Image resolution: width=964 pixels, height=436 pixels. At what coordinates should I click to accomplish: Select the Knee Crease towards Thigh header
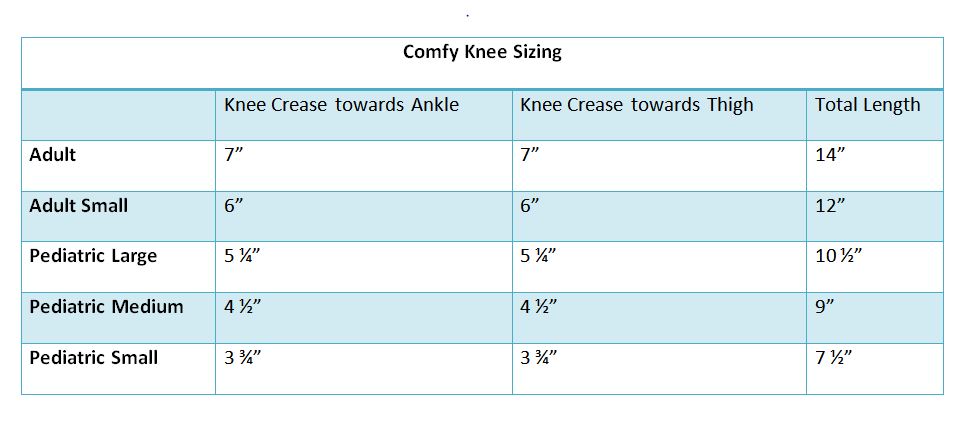pos(637,105)
